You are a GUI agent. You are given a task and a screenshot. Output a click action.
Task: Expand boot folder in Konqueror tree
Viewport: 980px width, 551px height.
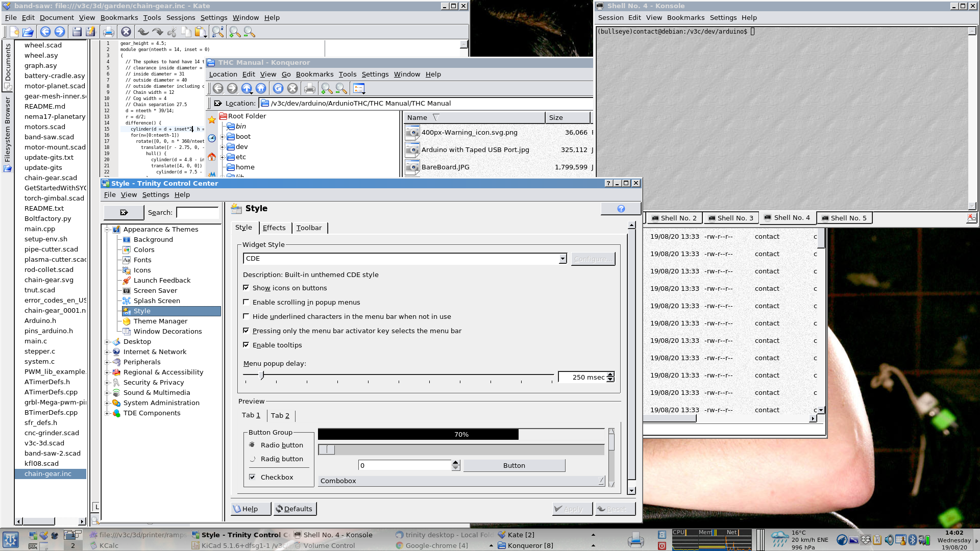click(x=222, y=137)
